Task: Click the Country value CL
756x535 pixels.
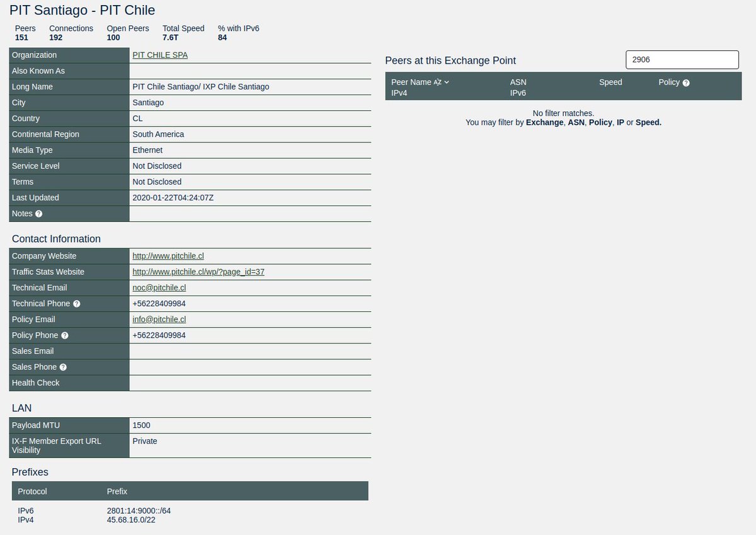Action: click(x=137, y=118)
